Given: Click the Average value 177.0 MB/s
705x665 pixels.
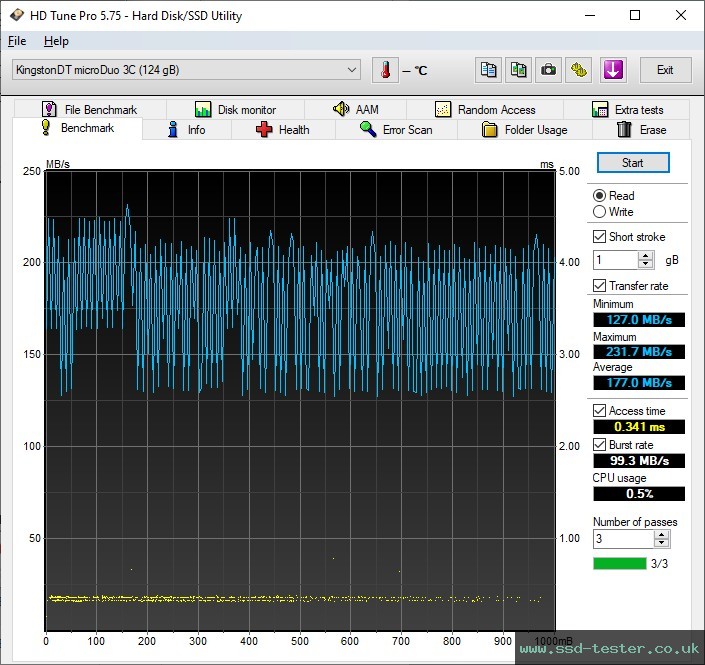Looking at the screenshot, I should (x=639, y=383).
